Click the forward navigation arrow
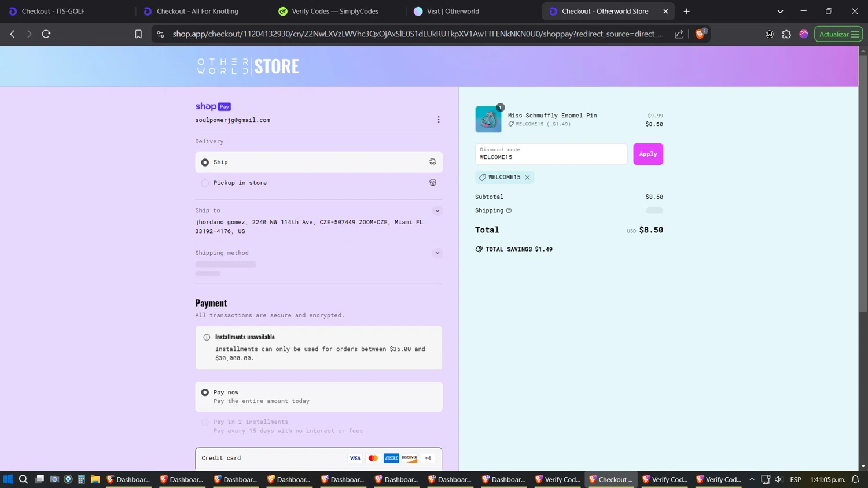The height and width of the screenshot is (488, 868). [29, 34]
